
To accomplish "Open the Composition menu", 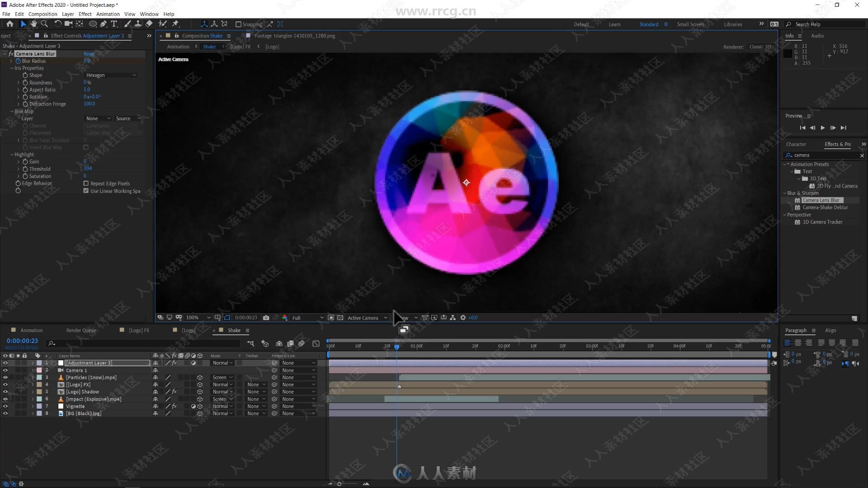I will (42, 14).
